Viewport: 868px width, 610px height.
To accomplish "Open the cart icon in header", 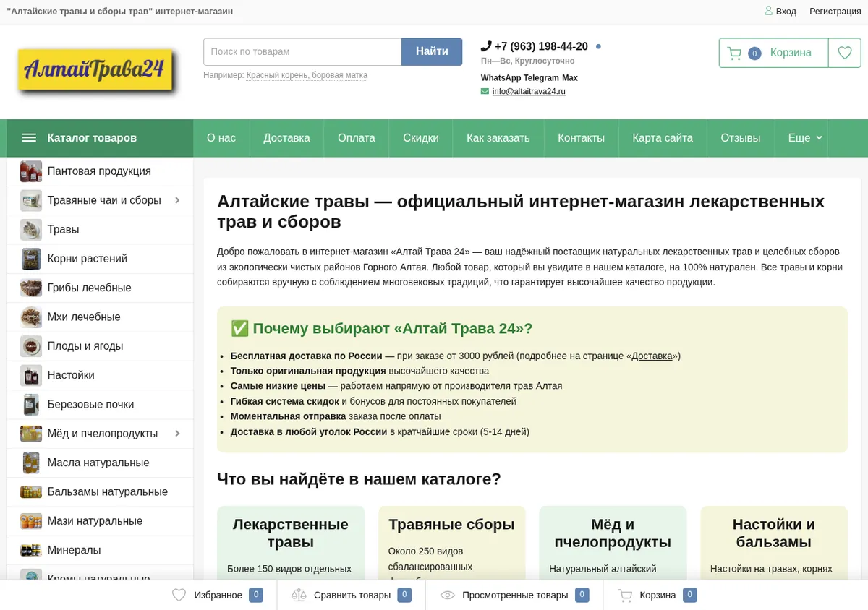I will click(x=734, y=53).
